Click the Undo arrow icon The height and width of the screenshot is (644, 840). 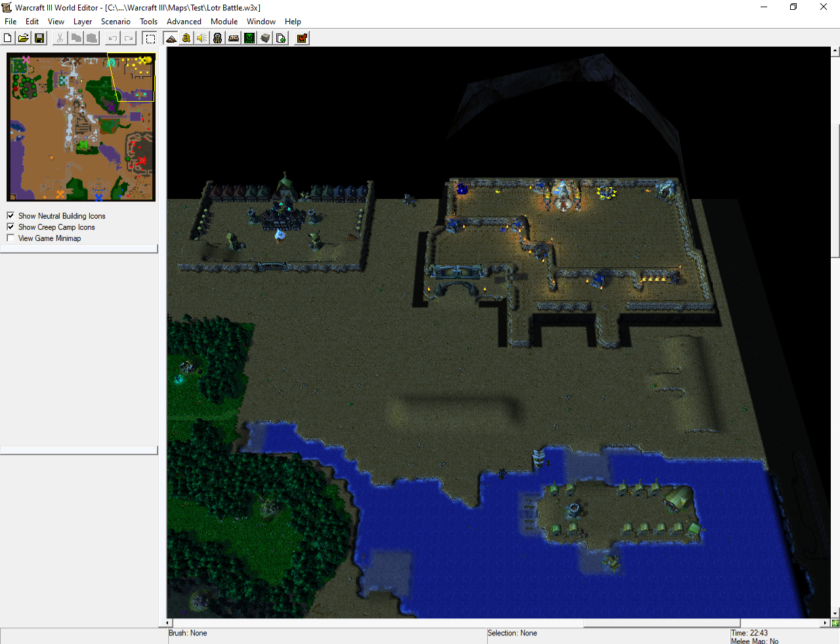[113, 38]
